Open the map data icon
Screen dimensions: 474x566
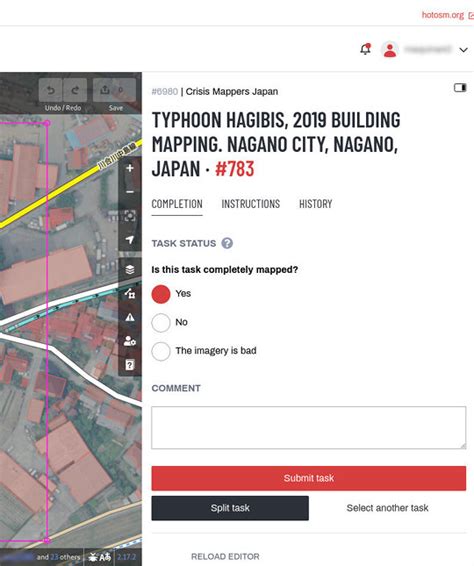pyautogui.click(x=130, y=293)
